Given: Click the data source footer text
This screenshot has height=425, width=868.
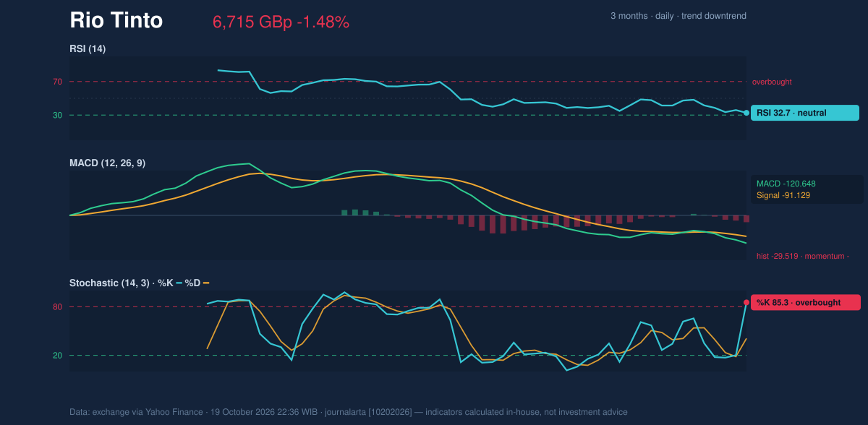Looking at the screenshot, I should click(x=349, y=412).
